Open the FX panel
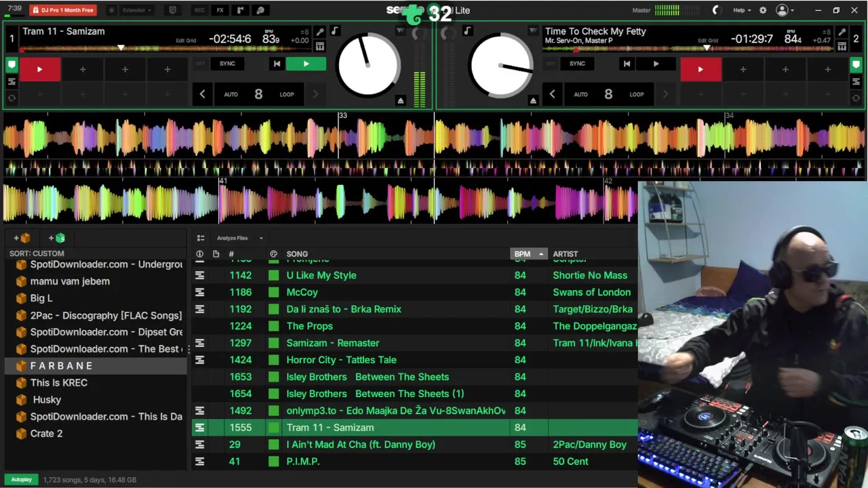 click(220, 10)
